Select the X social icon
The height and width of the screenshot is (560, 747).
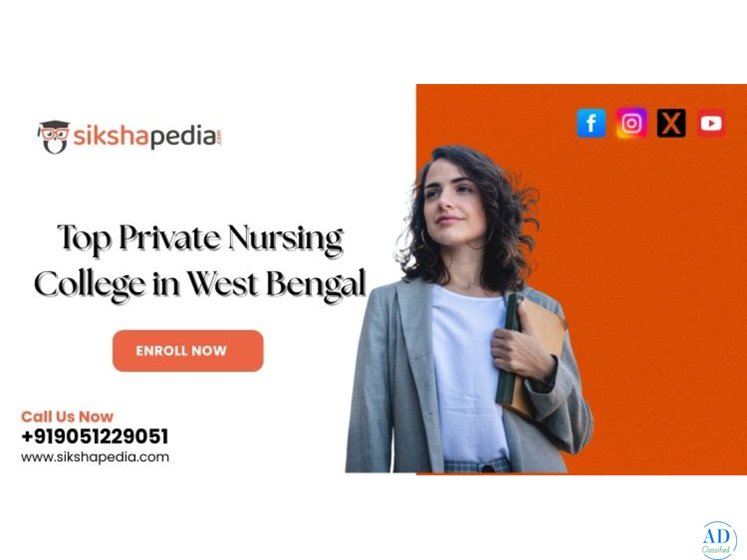point(671,123)
